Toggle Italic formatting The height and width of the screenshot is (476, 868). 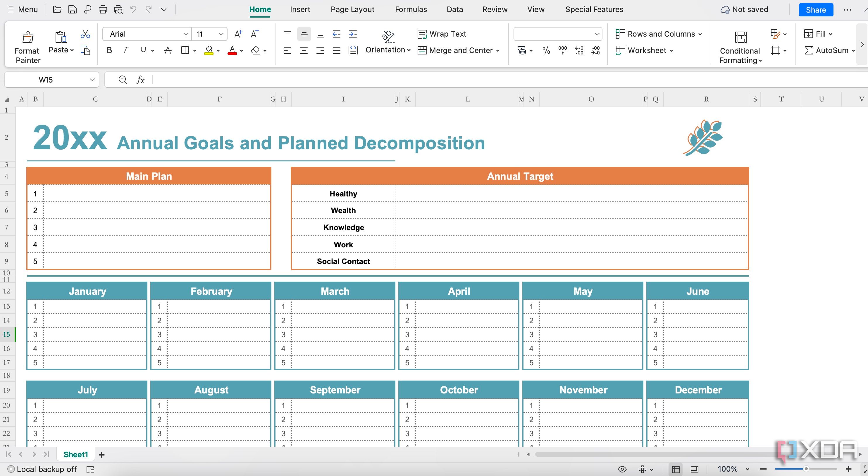(x=125, y=50)
